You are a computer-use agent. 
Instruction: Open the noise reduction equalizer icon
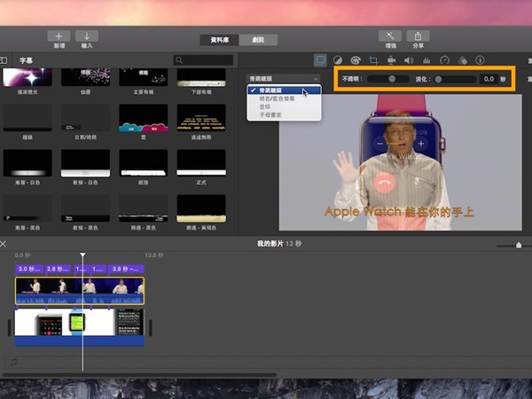tap(426, 60)
